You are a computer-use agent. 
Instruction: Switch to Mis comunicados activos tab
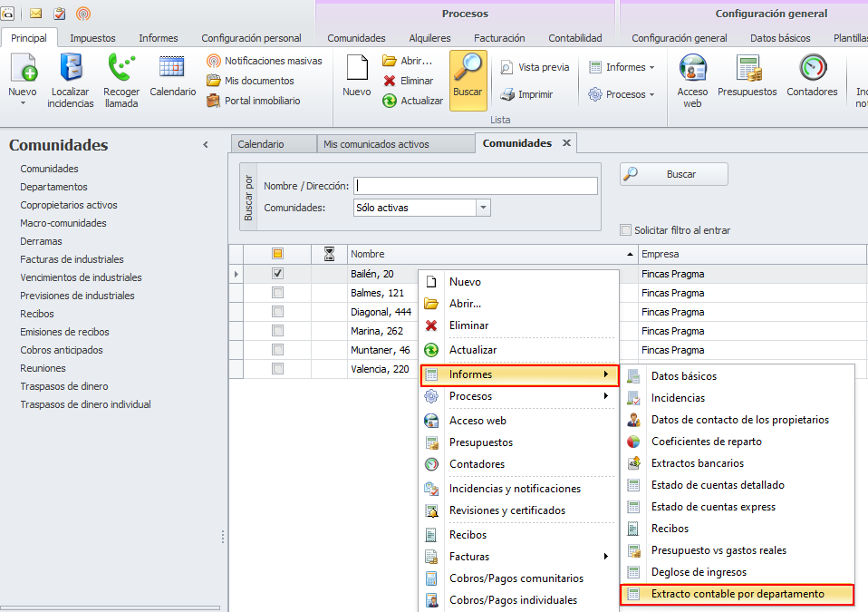[376, 144]
